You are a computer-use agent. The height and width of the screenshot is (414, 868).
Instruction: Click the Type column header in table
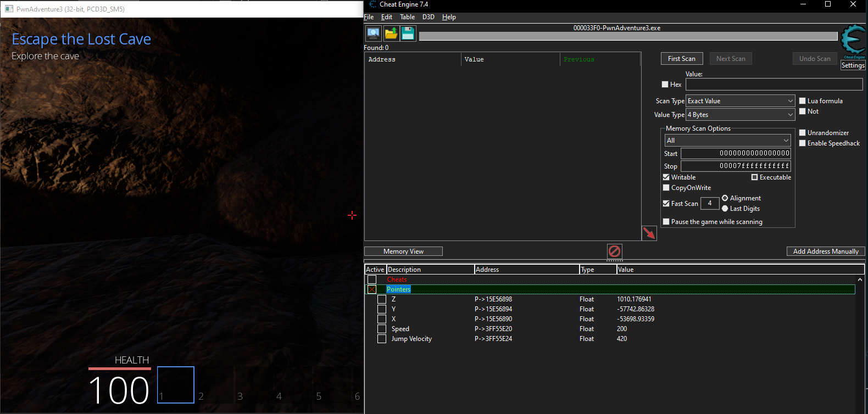tap(598, 270)
